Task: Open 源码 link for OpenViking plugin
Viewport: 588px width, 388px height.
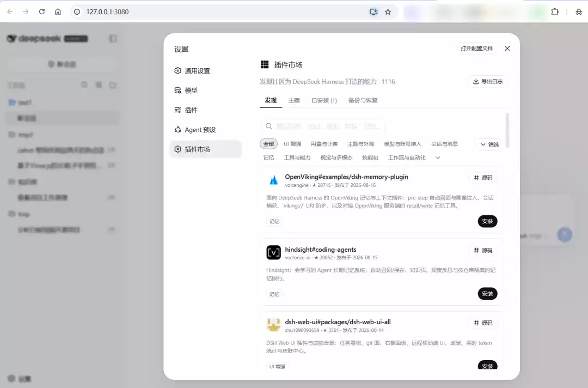Action: click(x=483, y=178)
